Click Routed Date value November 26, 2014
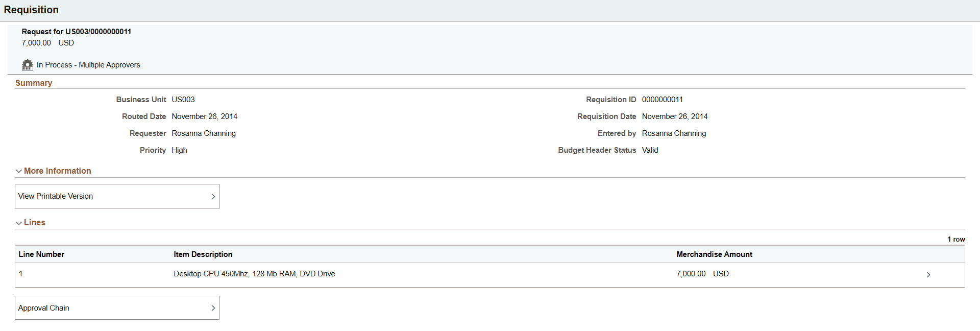 (x=205, y=116)
